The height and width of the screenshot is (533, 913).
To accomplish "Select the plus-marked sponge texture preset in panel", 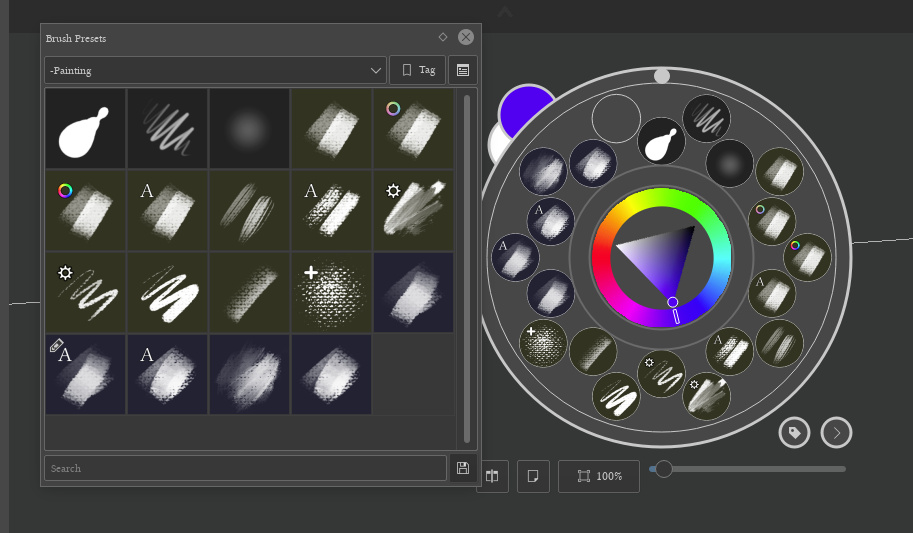I will pyautogui.click(x=332, y=292).
